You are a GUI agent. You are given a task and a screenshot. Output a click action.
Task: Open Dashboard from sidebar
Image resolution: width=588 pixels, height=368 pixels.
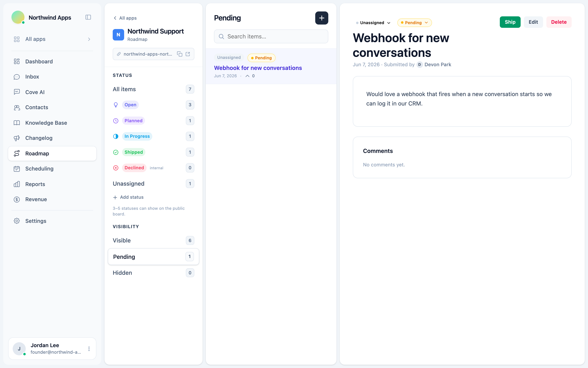click(x=52, y=62)
